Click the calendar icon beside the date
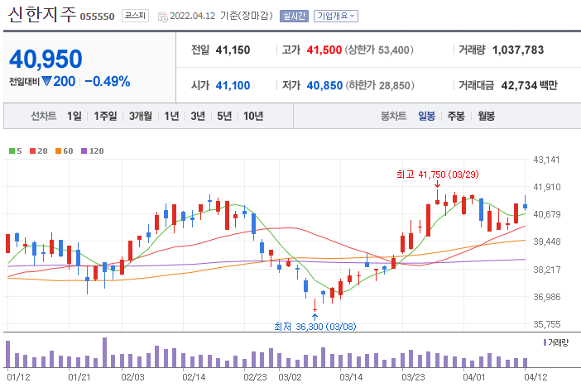 [x=163, y=17]
